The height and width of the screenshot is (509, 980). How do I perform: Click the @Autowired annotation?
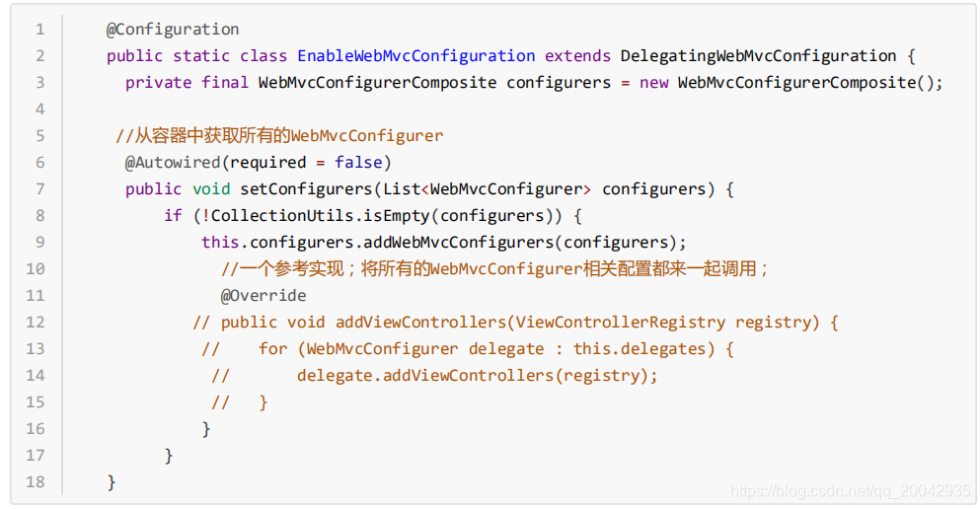point(173,163)
